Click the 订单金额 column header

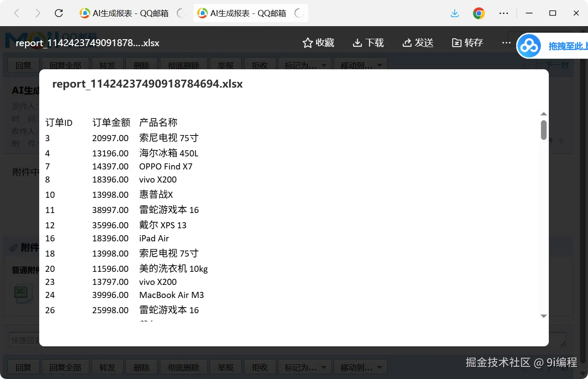[112, 123]
